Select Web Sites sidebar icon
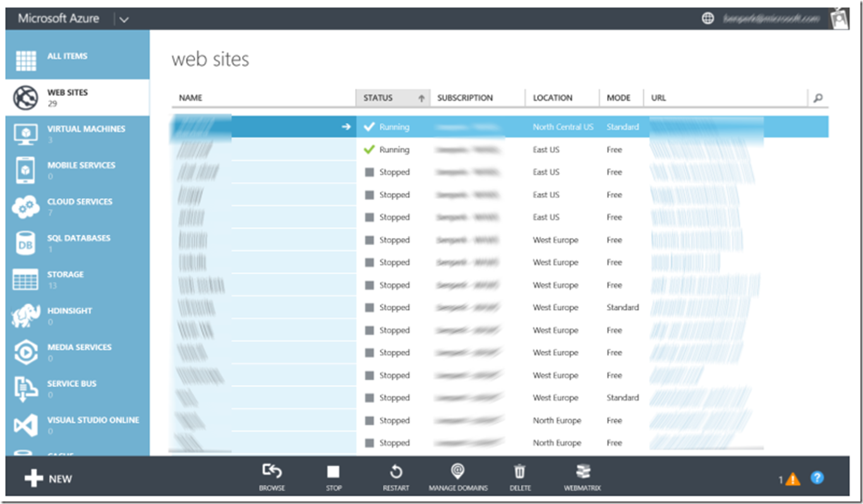This screenshot has height=504, width=863. click(x=26, y=97)
